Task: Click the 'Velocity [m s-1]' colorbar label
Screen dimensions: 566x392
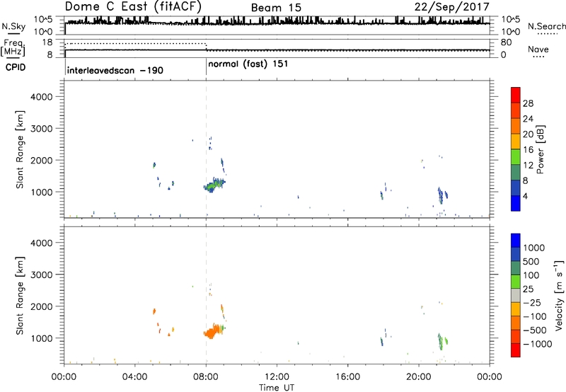Action: click(x=560, y=295)
